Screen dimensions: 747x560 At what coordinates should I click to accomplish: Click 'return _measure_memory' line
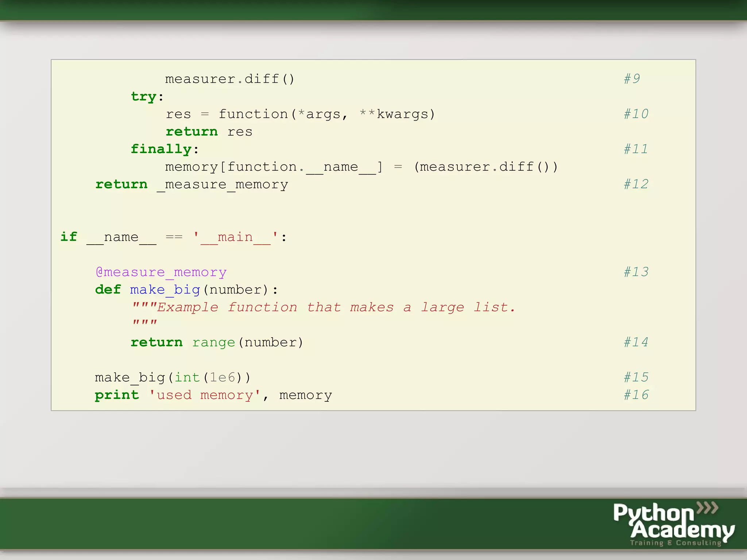click(192, 185)
